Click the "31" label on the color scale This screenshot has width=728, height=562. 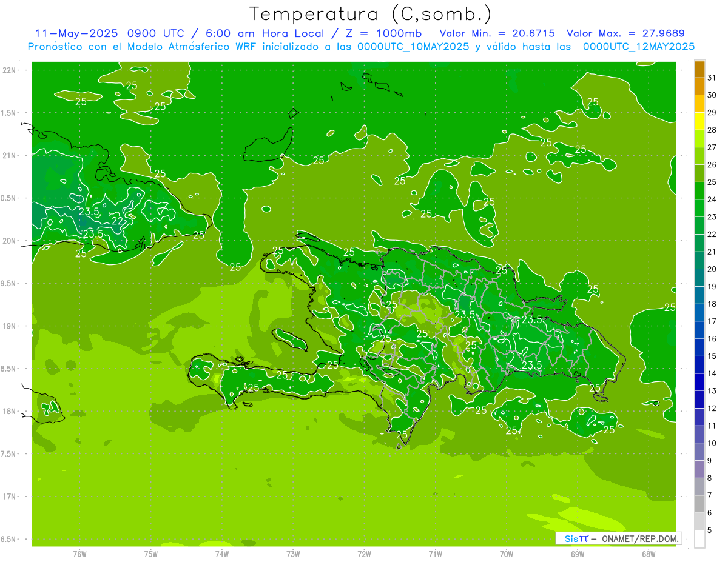click(712, 78)
